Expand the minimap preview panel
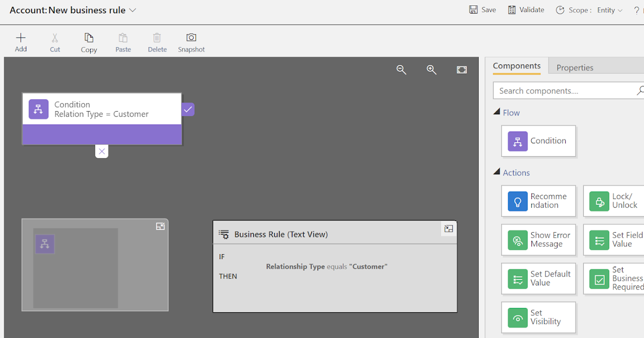Image resolution: width=644 pixels, height=338 pixels. click(160, 226)
